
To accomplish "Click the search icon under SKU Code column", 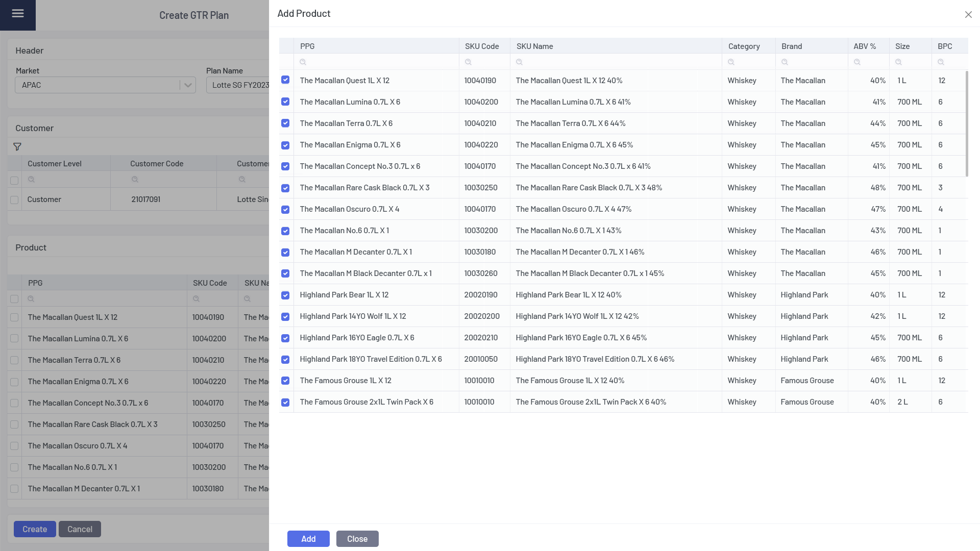I will tap(468, 62).
